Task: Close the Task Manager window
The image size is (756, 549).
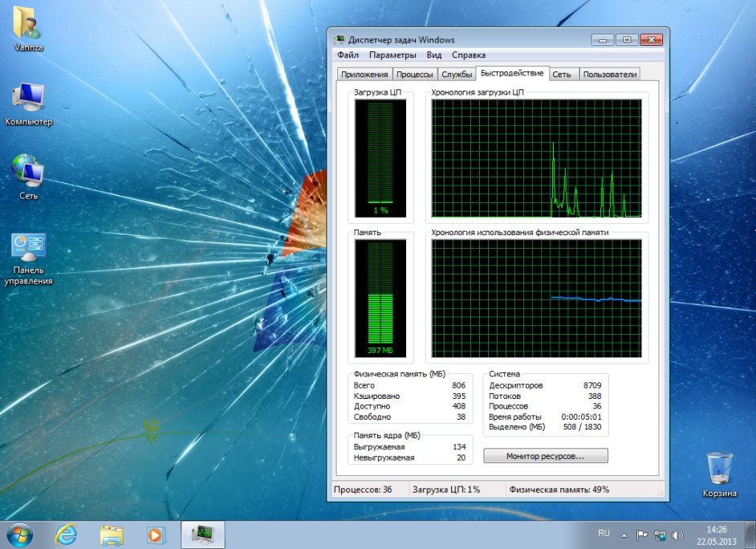Action: click(x=652, y=39)
